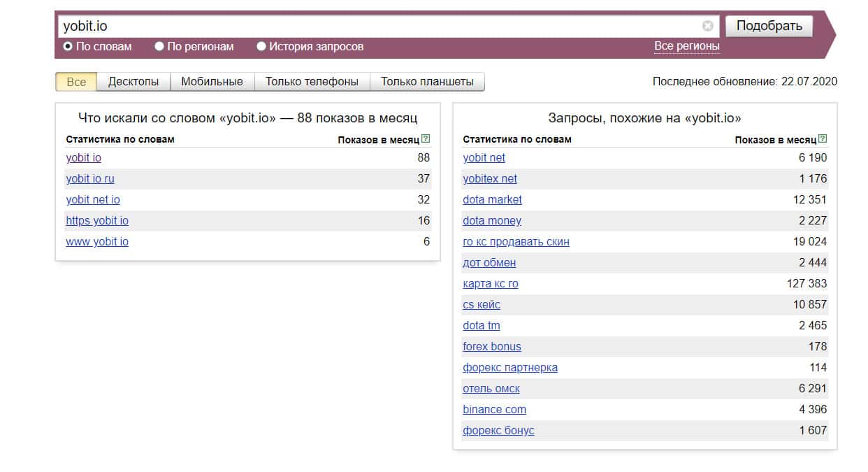This screenshot has width=868, height=472.
Task: Click the '10 857' impressions value
Action: (x=810, y=305)
